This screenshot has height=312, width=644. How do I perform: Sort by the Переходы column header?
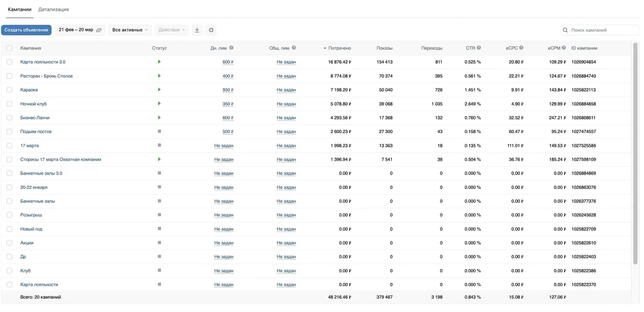coord(432,48)
